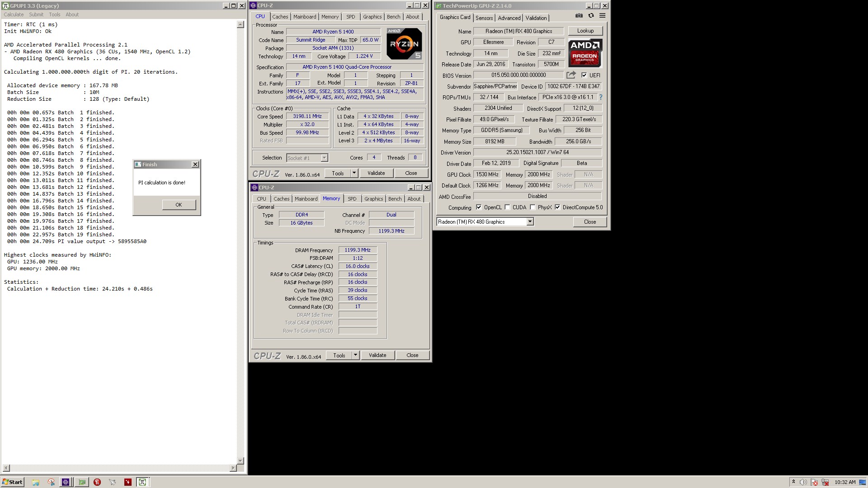Click the upper CPU-Z title bar icon

[254, 5]
